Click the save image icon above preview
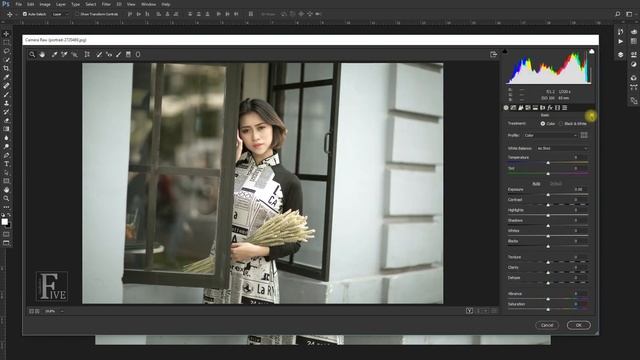This screenshot has height=360, width=640. click(x=493, y=54)
